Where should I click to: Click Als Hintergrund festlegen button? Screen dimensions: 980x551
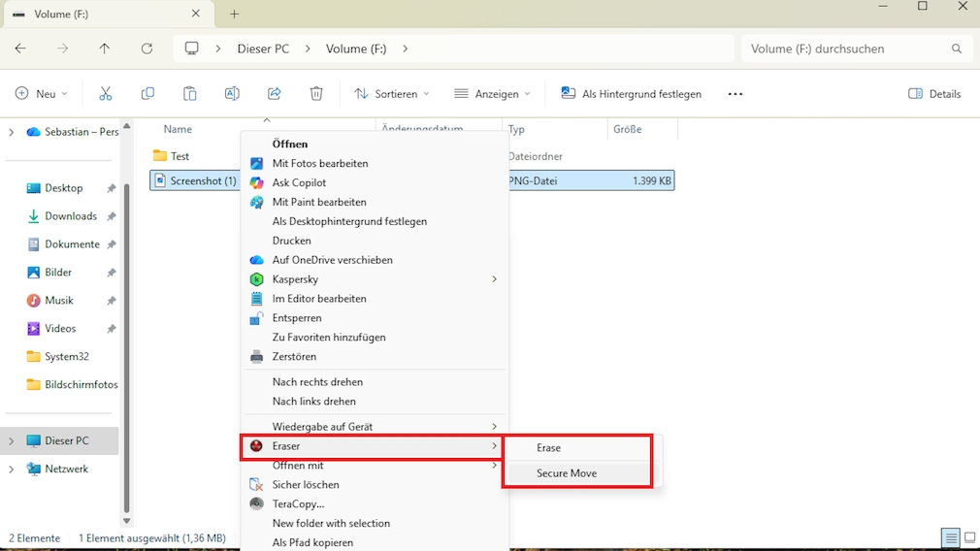(631, 94)
